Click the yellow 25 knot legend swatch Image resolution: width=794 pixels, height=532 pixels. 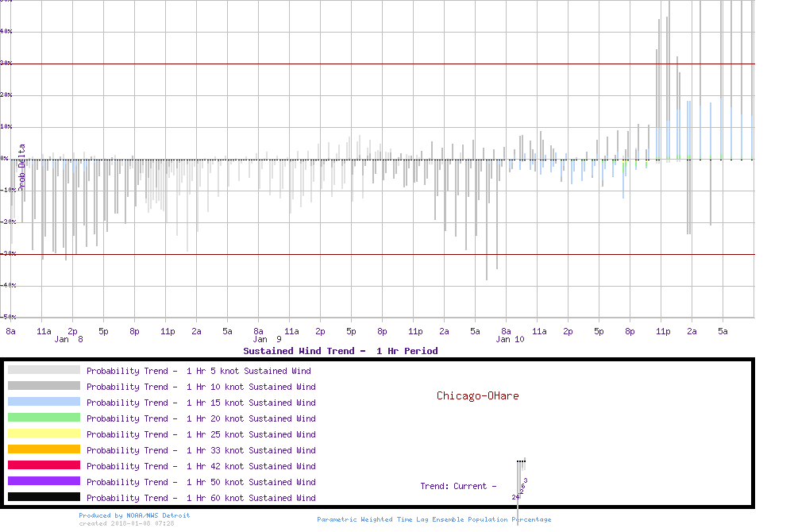(44, 434)
